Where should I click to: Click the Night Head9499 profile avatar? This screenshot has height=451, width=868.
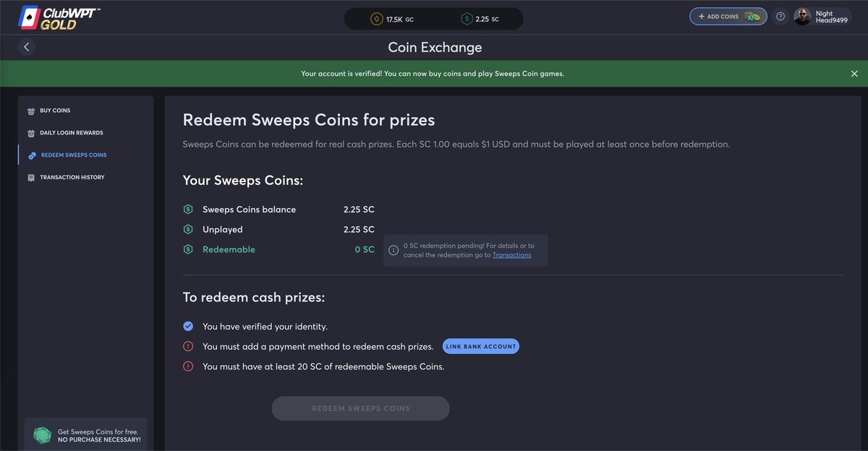pyautogui.click(x=802, y=17)
